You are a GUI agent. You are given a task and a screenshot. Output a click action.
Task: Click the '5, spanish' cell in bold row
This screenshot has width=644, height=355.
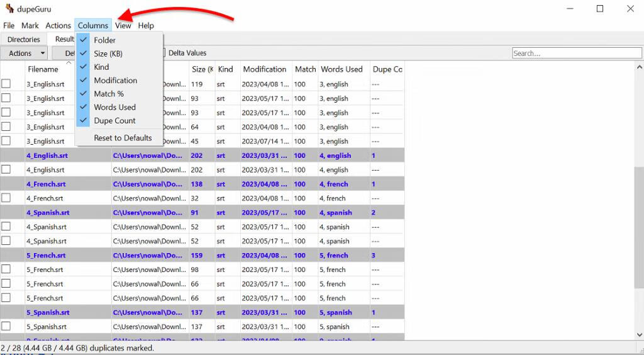click(336, 312)
